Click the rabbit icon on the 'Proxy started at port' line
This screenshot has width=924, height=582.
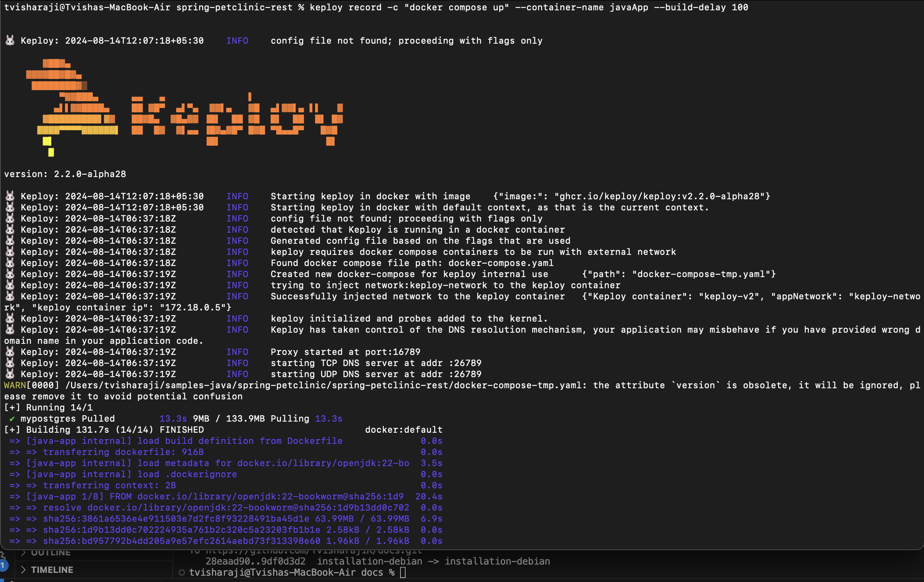point(10,351)
